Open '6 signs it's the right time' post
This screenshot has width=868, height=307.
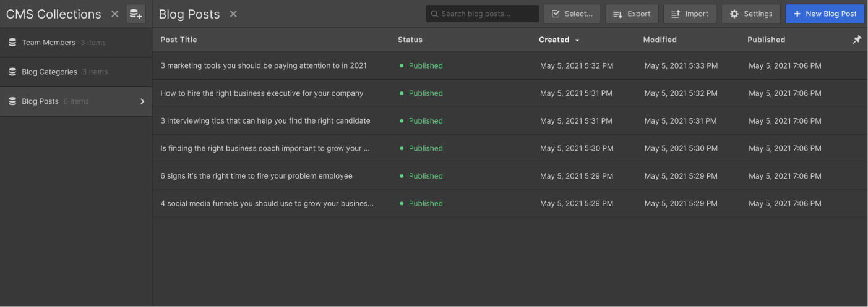pyautogui.click(x=256, y=176)
